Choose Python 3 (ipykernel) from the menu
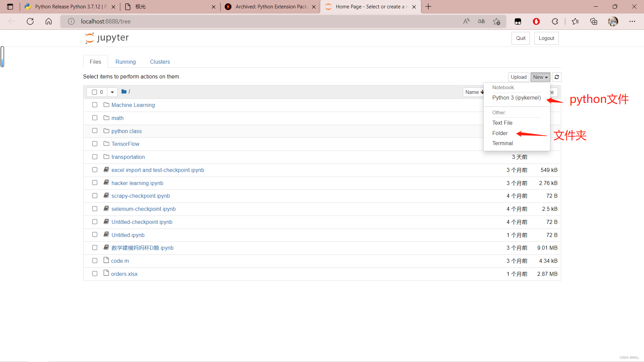Screen dimensions: 644x362 pyautogui.click(x=516, y=98)
